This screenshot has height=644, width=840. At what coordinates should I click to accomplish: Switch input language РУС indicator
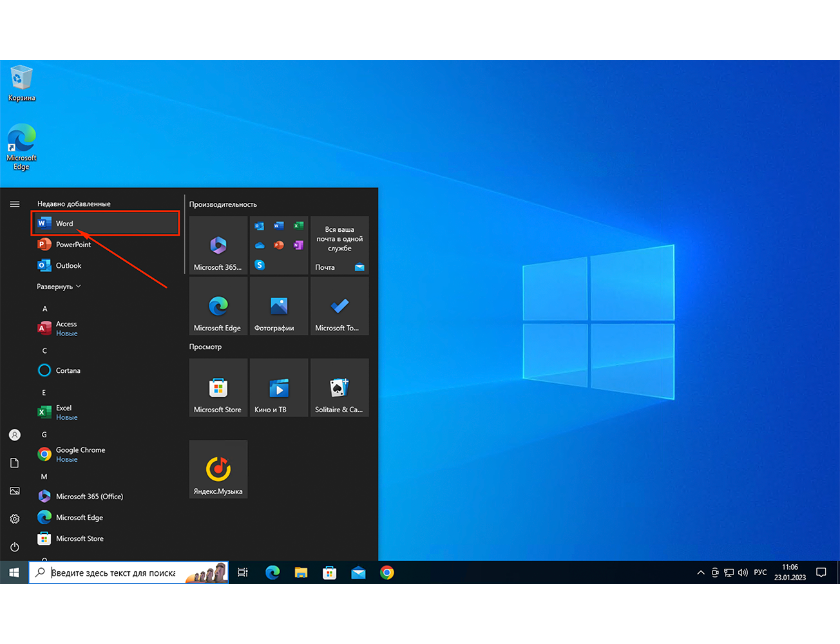tap(760, 573)
